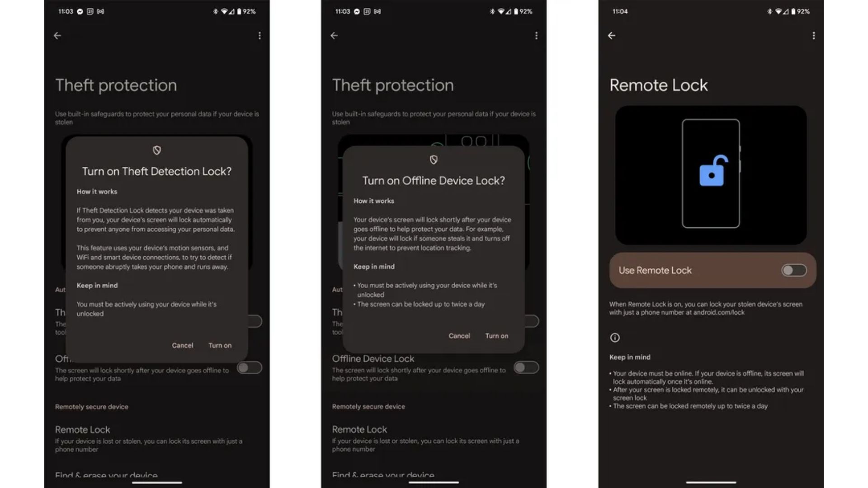The image size is (868, 488).
Task: Click the back arrow on first screen
Action: [58, 35]
